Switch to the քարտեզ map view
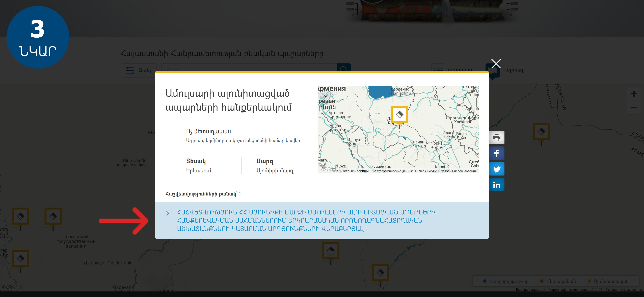This screenshot has height=297, width=644. tap(504, 70)
